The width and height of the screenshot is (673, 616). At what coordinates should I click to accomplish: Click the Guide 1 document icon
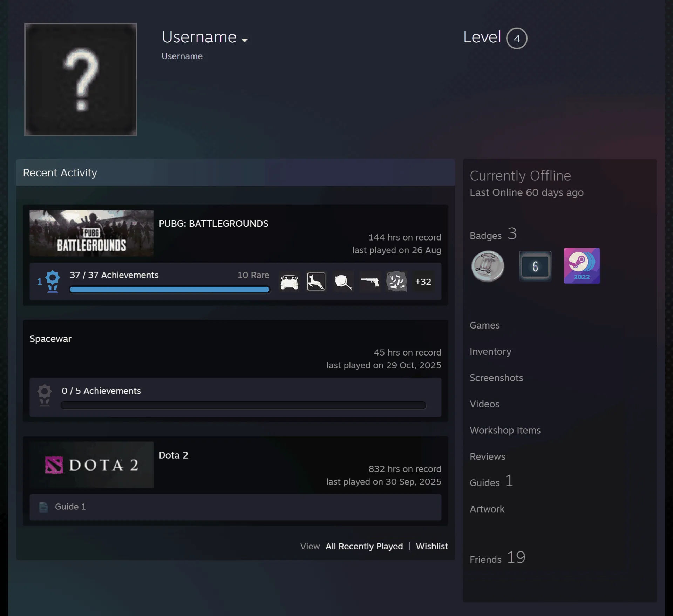(x=43, y=507)
